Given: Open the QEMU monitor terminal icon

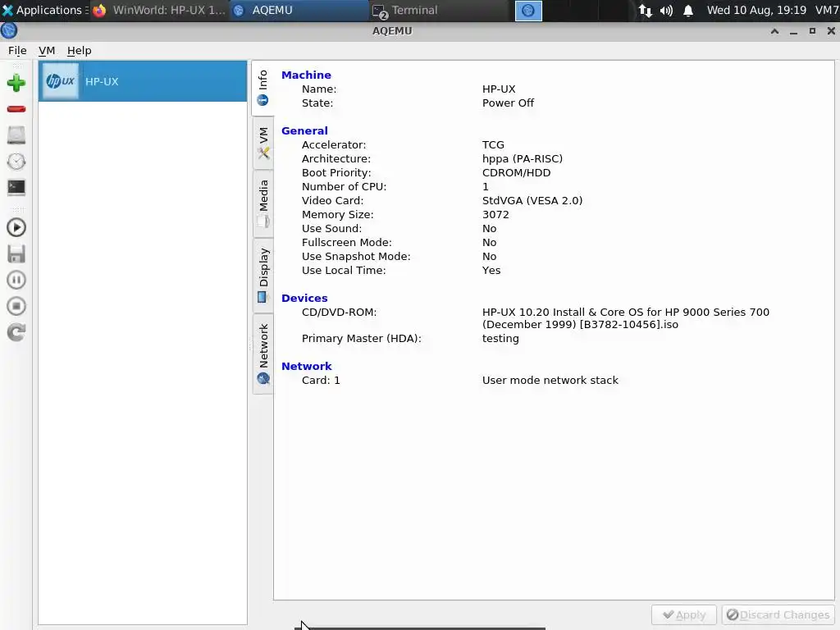Looking at the screenshot, I should pos(16,187).
